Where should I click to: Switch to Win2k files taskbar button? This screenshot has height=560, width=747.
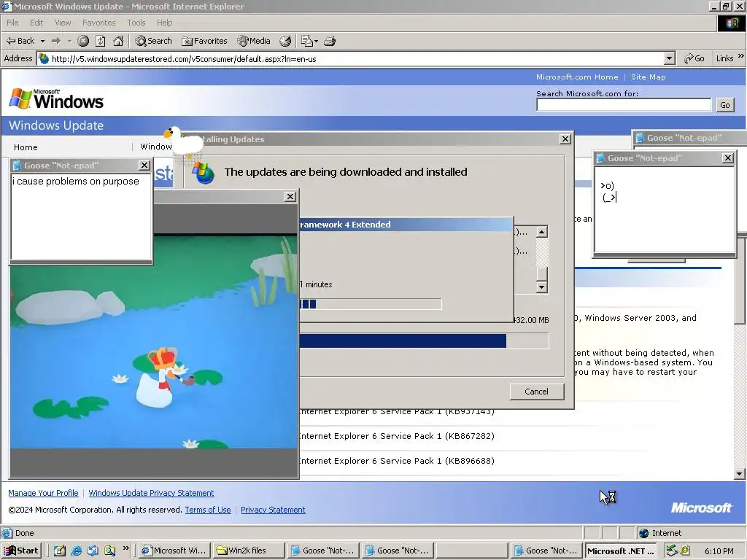coord(248,551)
